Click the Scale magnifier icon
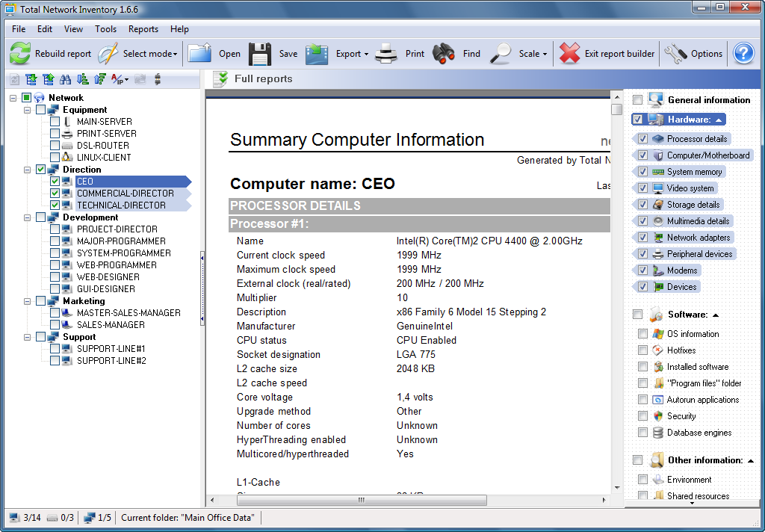Image resolution: width=765 pixels, height=532 pixels. pos(500,53)
